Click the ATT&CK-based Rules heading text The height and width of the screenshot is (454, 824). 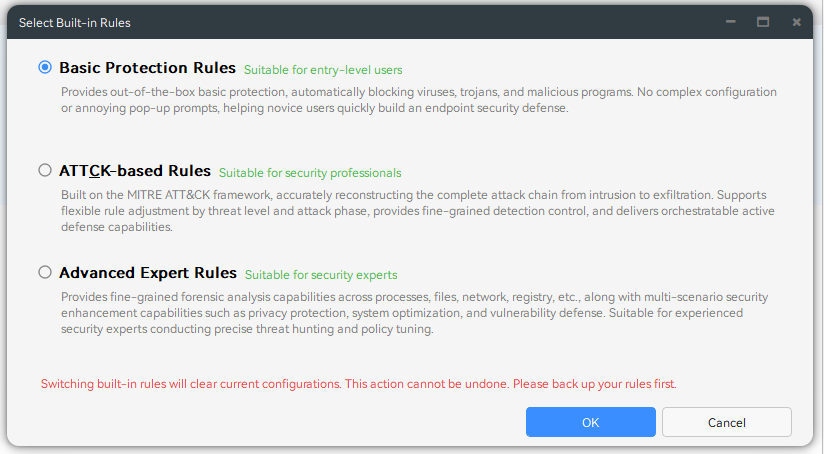point(135,171)
